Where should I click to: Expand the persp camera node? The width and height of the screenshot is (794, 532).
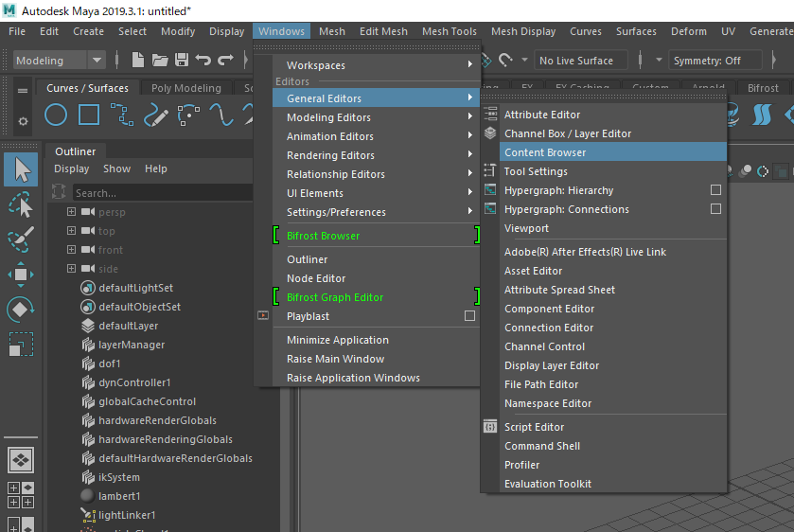click(71, 212)
